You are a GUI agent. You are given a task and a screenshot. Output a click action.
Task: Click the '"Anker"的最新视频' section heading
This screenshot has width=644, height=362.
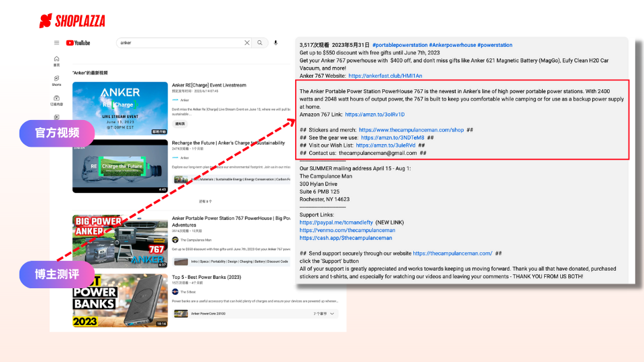[90, 73]
